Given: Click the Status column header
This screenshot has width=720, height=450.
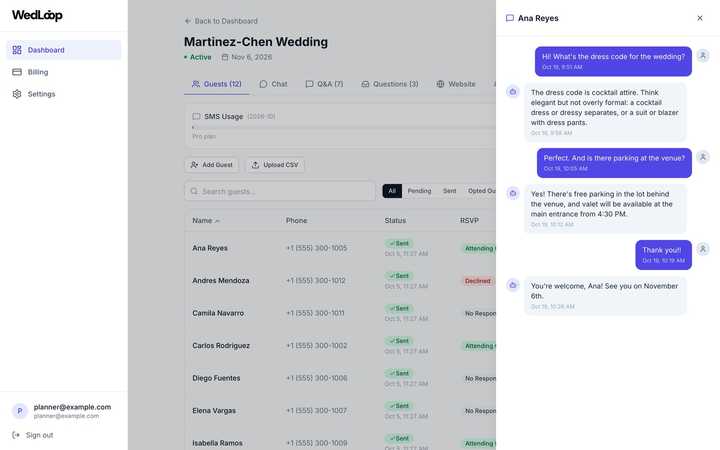Looking at the screenshot, I should pyautogui.click(x=395, y=221).
